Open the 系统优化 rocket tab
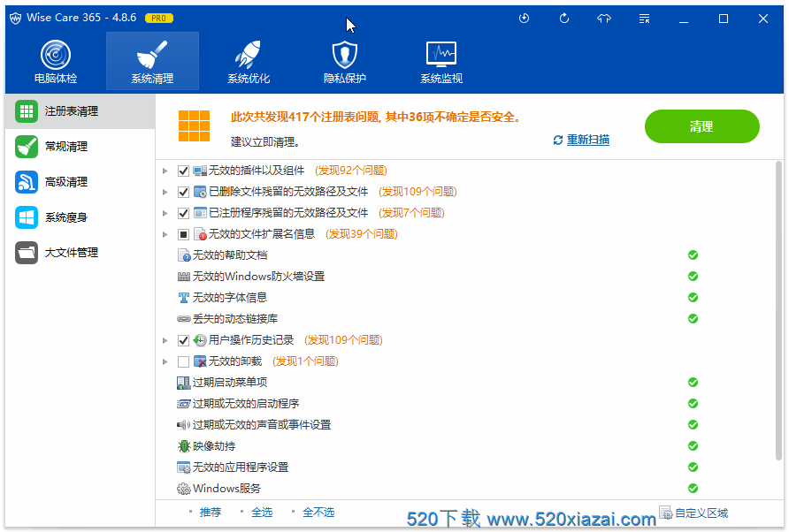The image size is (789, 532). pyautogui.click(x=248, y=62)
